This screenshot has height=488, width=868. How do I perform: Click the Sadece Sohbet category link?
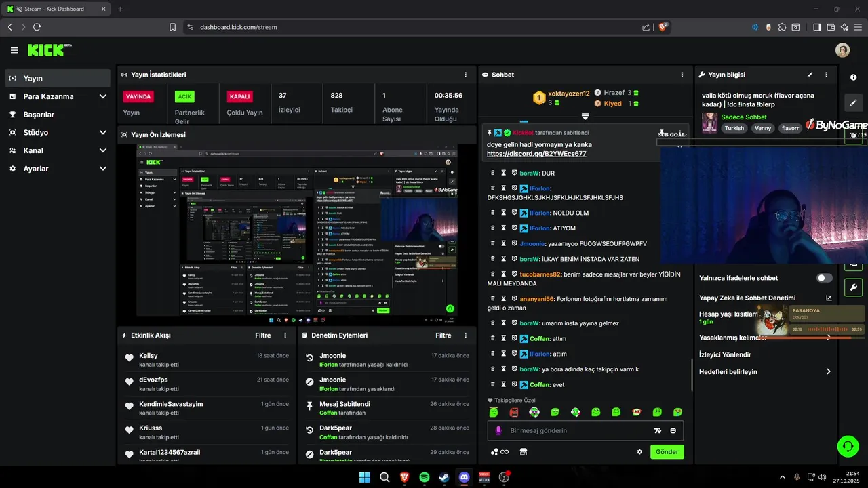point(744,117)
